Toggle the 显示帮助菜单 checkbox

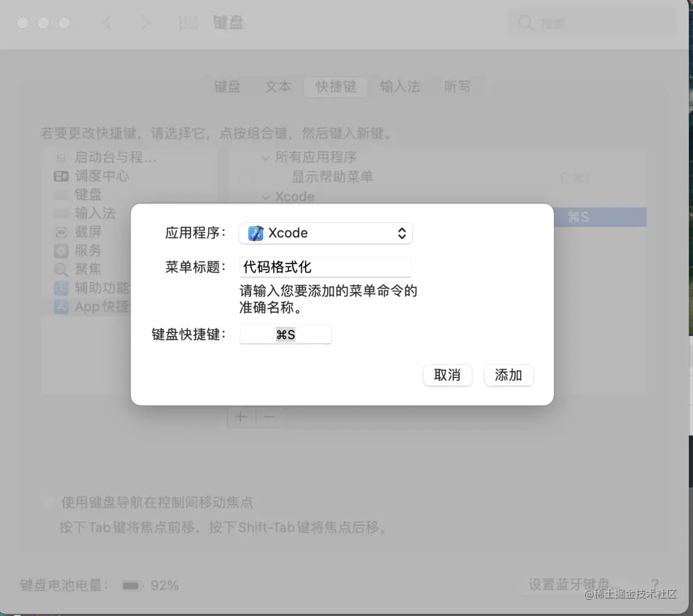coord(247,177)
